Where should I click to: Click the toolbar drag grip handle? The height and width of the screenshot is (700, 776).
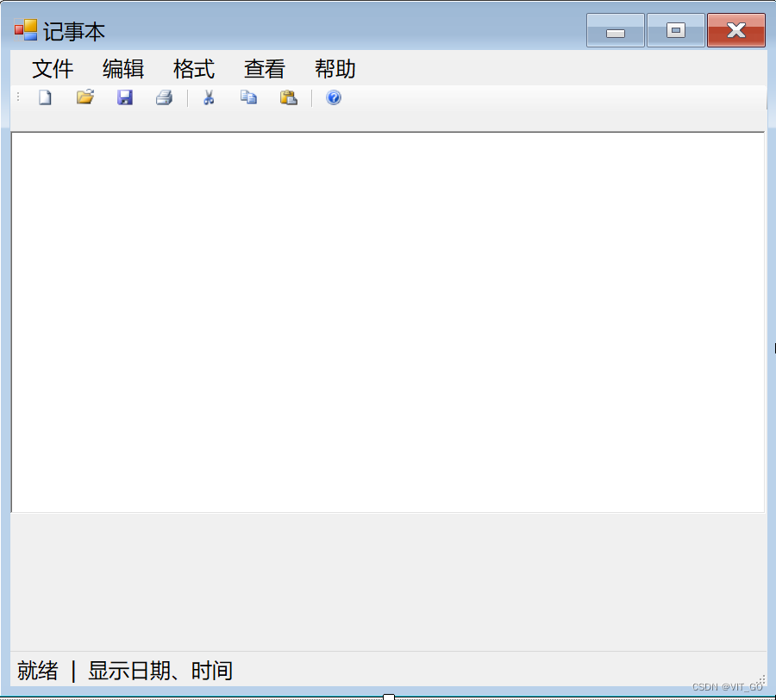coord(18,97)
